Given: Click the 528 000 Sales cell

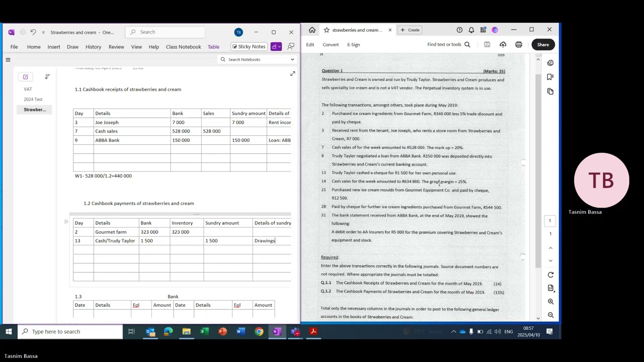Looking at the screenshot, I should point(215,131).
